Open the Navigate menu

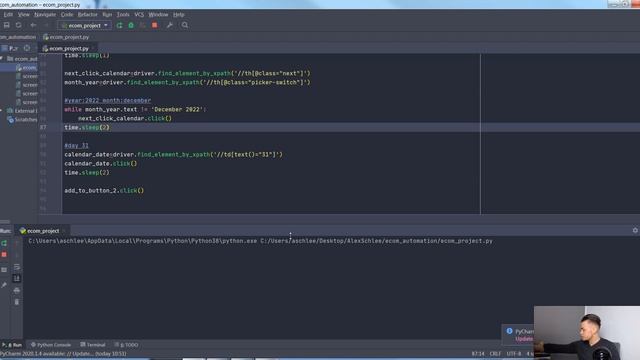45,15
